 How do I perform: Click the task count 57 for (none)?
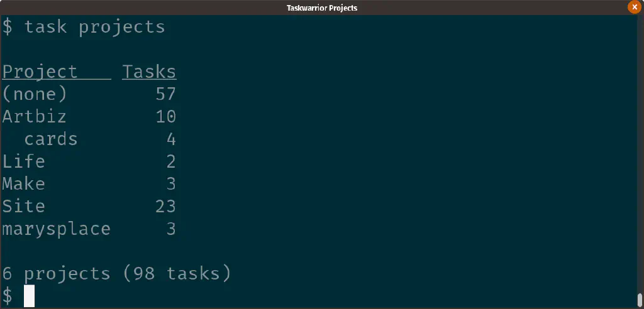(165, 94)
